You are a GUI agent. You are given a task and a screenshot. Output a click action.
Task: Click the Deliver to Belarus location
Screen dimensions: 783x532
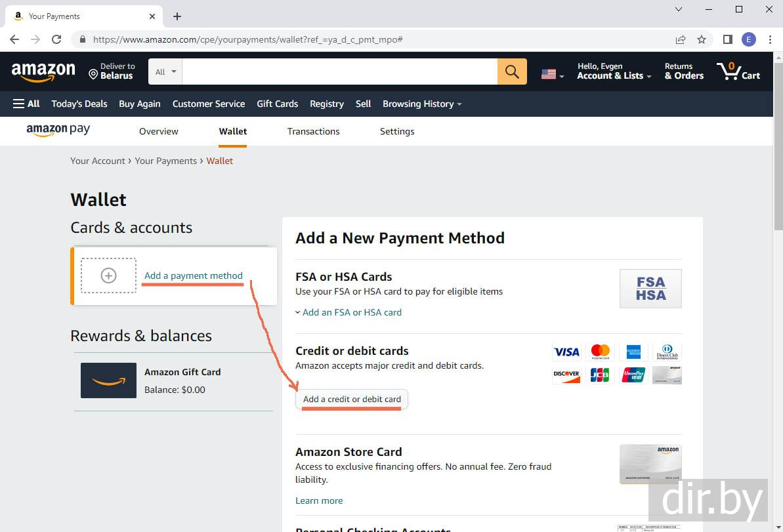[x=112, y=72]
